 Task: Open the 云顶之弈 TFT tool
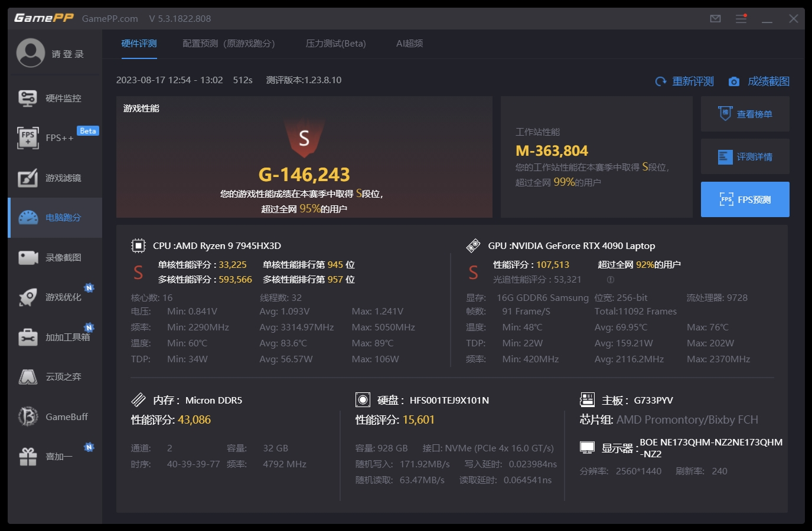[54, 376]
